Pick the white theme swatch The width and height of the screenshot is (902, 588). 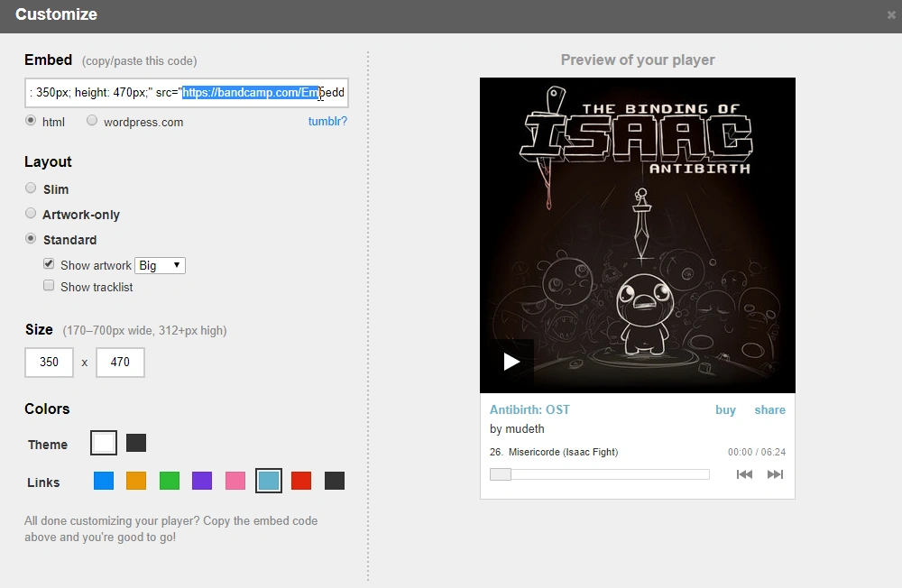point(104,443)
